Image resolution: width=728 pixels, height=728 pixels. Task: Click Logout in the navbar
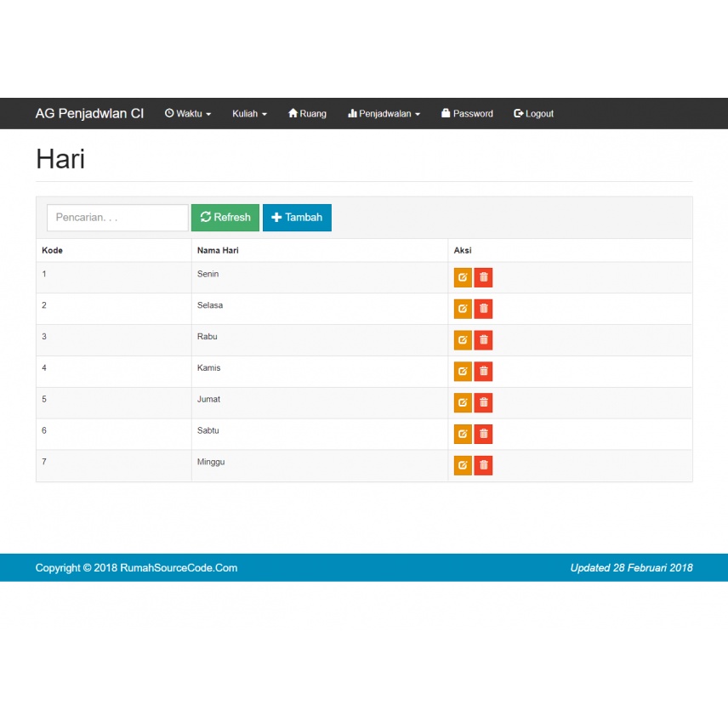533,114
